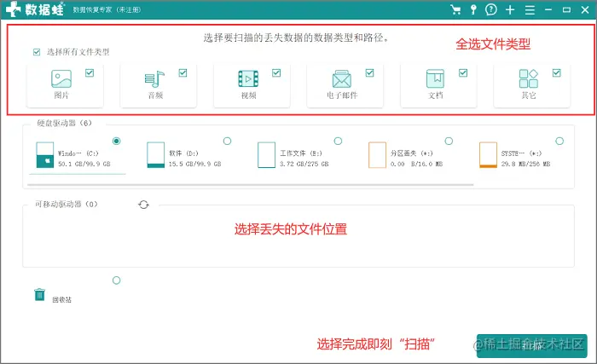Click the 工作文件 E: drive icon

click(x=266, y=155)
